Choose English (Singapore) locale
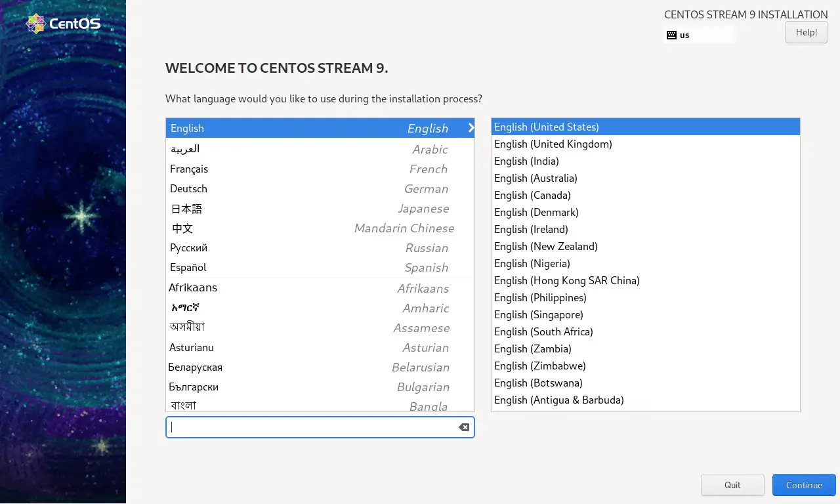The image size is (840, 504). (646, 314)
